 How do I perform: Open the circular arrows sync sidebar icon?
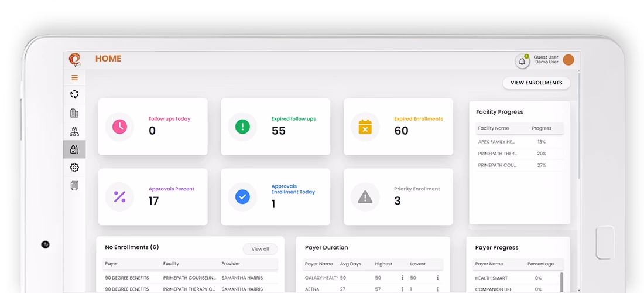click(74, 94)
